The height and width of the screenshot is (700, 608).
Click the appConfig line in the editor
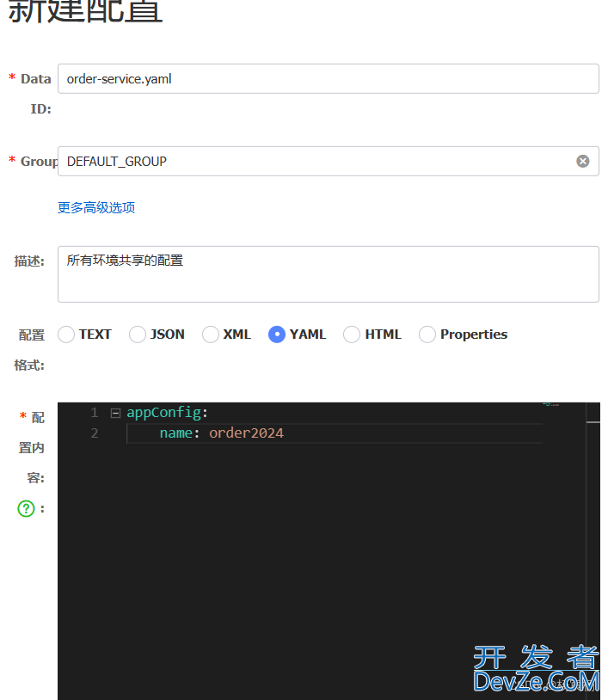tap(167, 413)
